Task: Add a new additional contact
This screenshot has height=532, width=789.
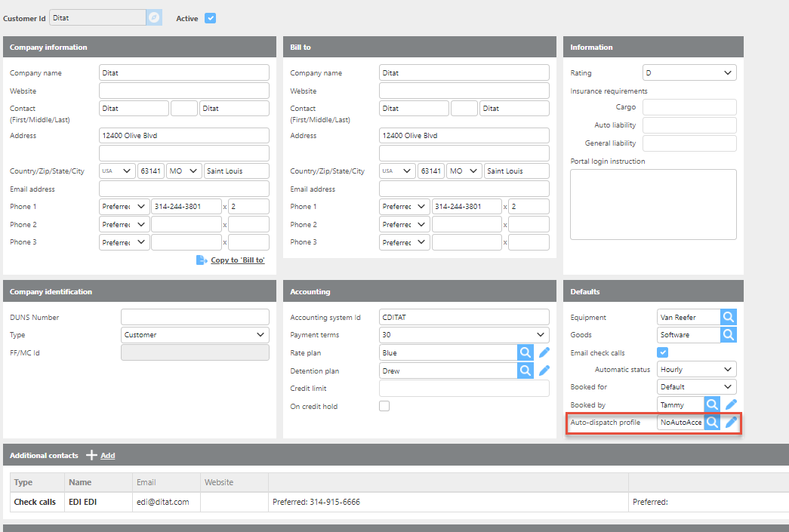Action: (x=100, y=456)
